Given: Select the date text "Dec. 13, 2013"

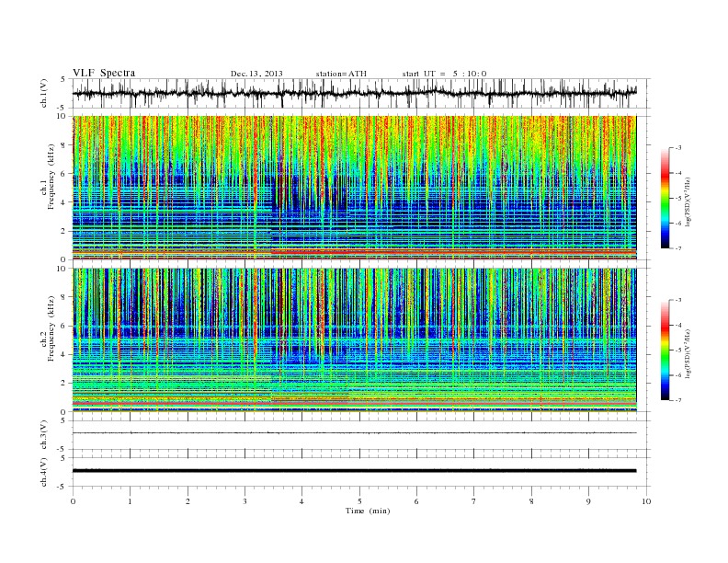Looking at the screenshot, I should click(x=256, y=74).
